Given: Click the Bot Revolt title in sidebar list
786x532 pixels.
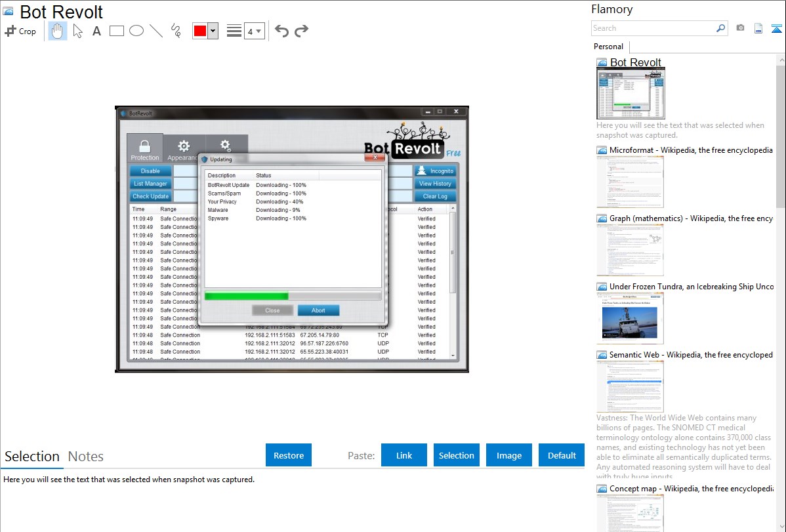Looking at the screenshot, I should click(635, 62).
